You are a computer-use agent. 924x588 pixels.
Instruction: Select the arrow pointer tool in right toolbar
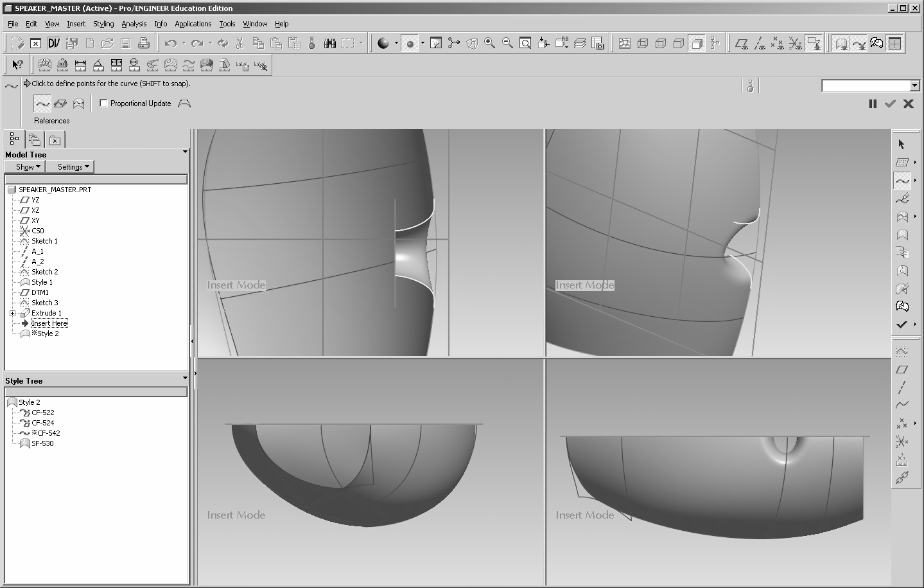(902, 144)
